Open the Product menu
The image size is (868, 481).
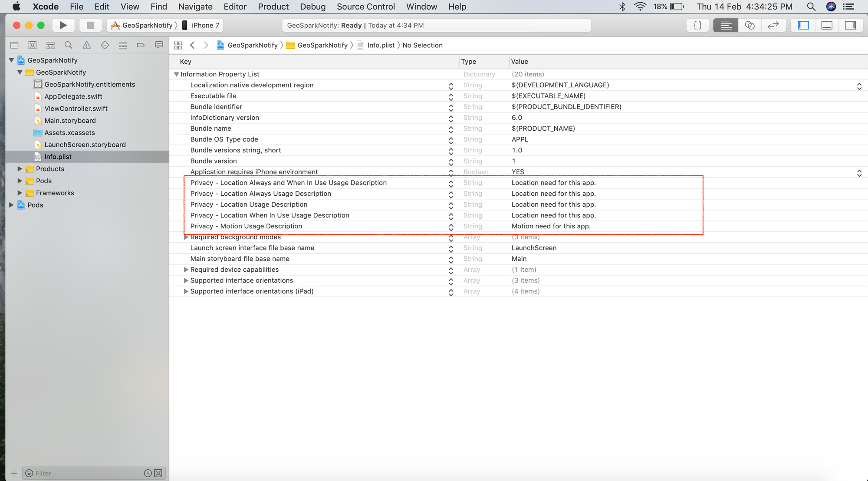273,7
